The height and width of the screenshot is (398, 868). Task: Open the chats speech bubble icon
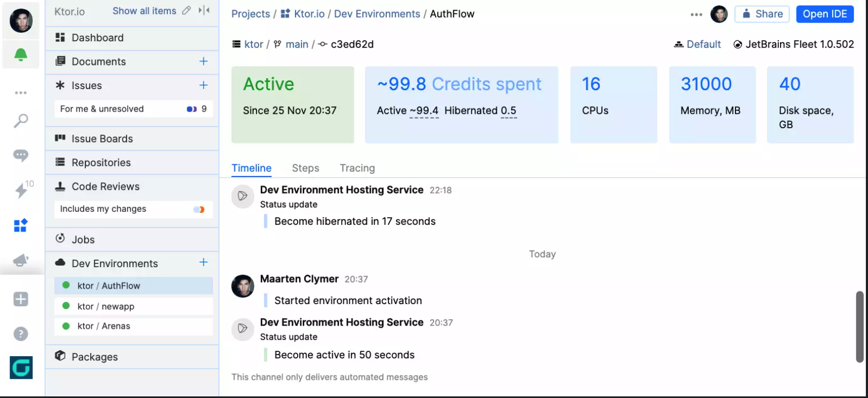pyautogui.click(x=21, y=156)
